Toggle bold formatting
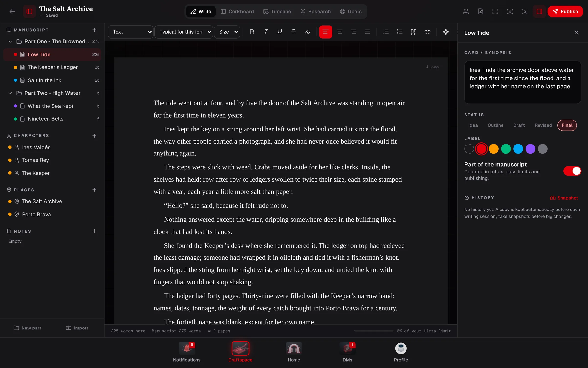This screenshot has height=368, width=588. click(x=252, y=32)
